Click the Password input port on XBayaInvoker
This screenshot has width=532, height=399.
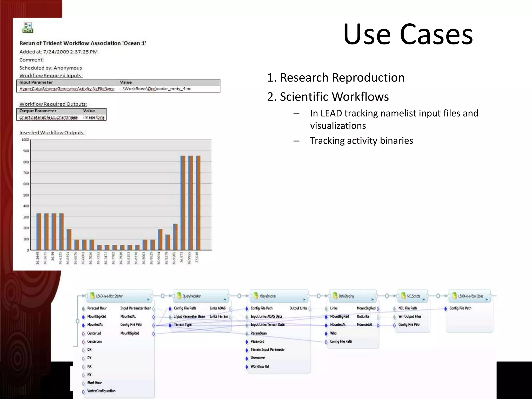[247, 342]
